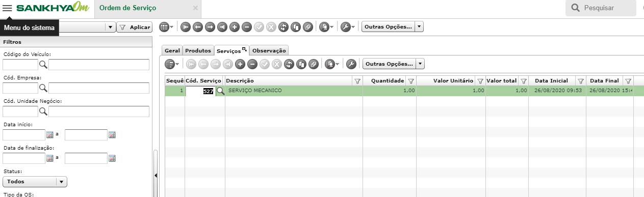The image size is (644, 197).
Task: Open attachments via top paperclip icon
Action: tap(307, 27)
